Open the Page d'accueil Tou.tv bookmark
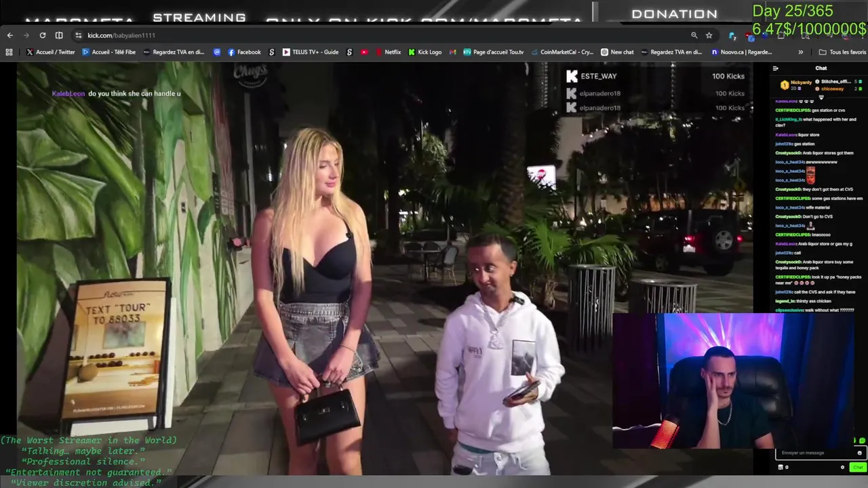Screen dimensions: 868x488 [x=494, y=52]
